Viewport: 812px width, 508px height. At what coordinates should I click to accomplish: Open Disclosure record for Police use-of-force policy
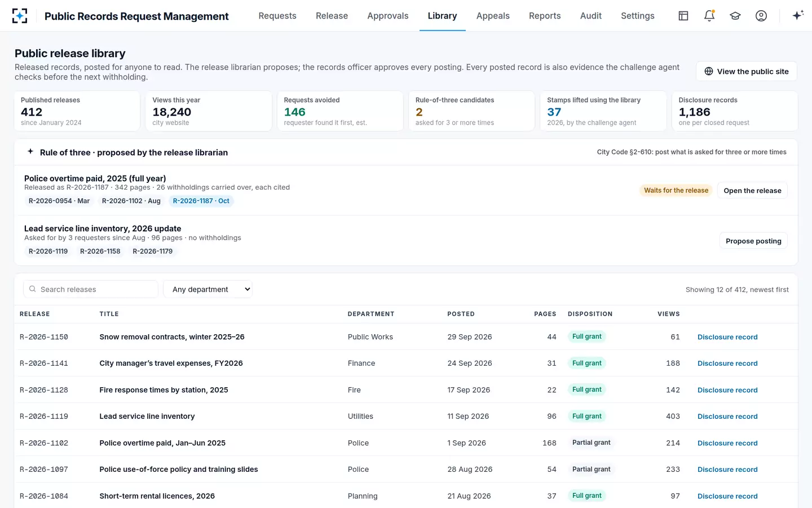point(727,470)
